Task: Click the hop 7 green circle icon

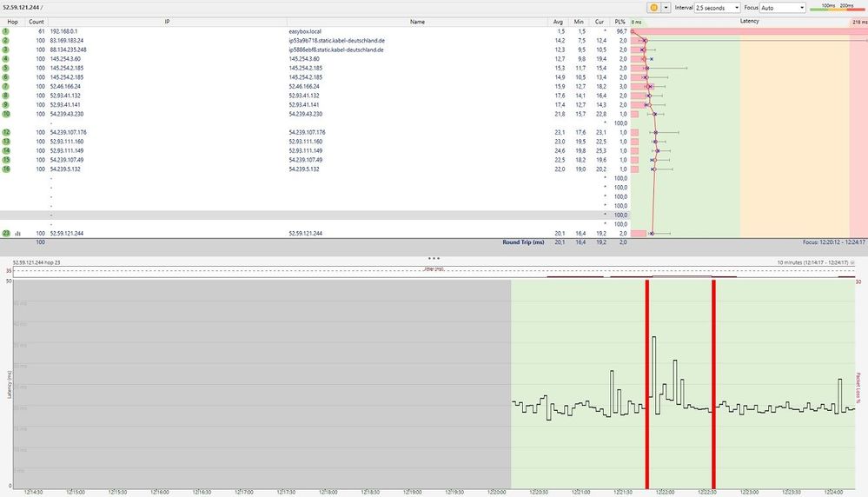Action: tap(5, 86)
